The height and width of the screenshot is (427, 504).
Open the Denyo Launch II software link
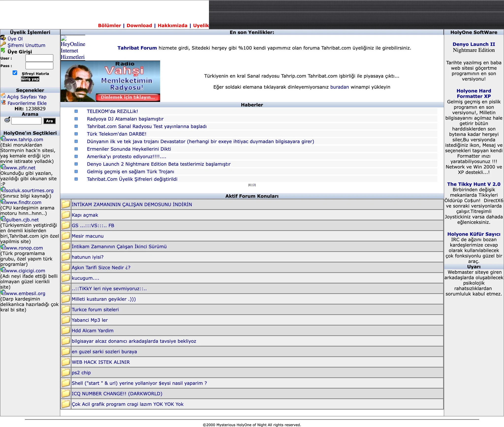point(474,44)
